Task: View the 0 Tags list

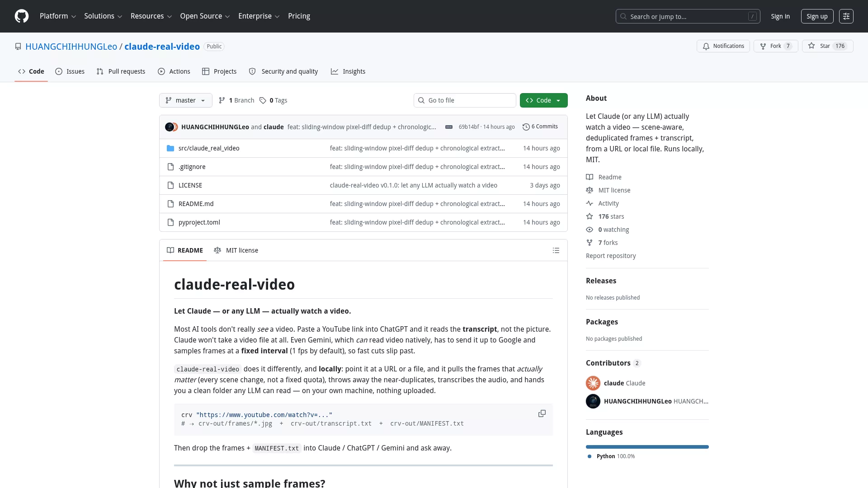Action: [x=274, y=100]
